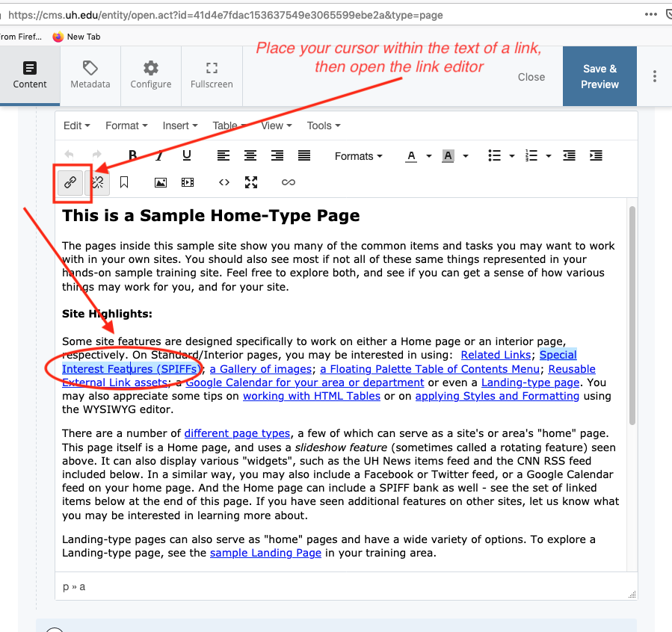This screenshot has height=632, width=672.
Task: Click the Remove link icon
Action: coord(98,183)
